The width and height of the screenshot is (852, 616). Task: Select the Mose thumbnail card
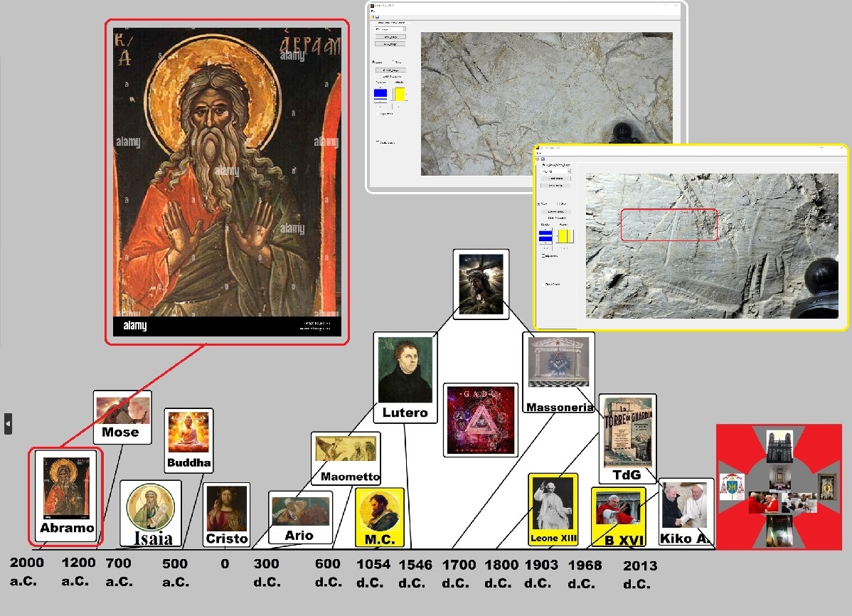(122, 417)
